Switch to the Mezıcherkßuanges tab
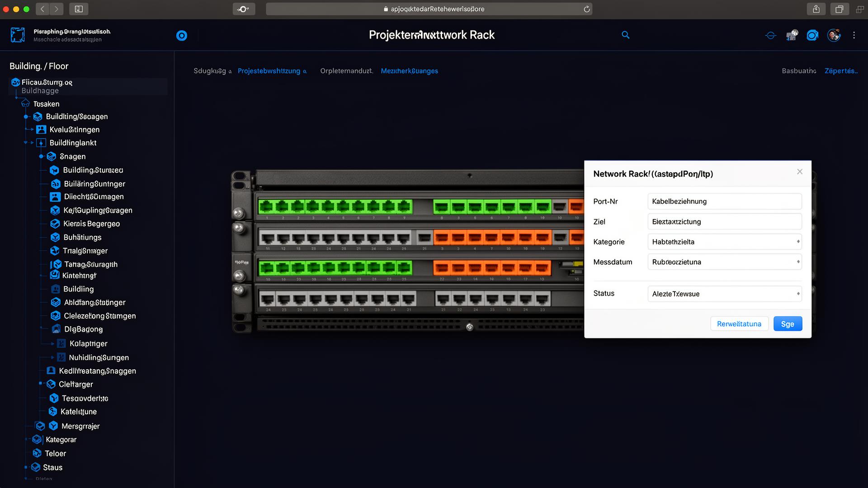 point(409,71)
